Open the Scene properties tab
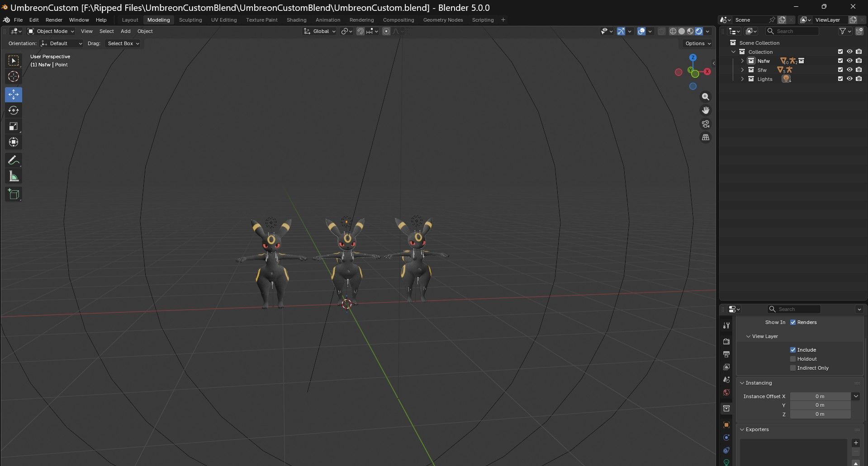The image size is (868, 466). click(x=726, y=380)
